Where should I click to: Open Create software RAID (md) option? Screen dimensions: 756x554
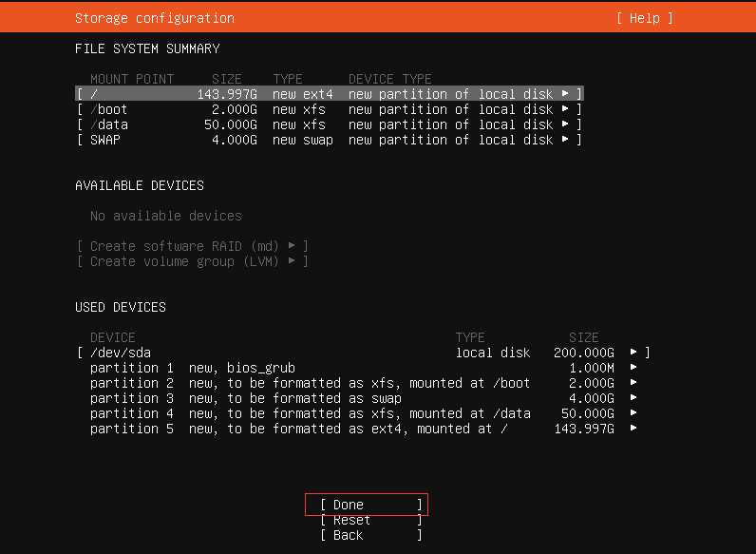[x=192, y=246]
